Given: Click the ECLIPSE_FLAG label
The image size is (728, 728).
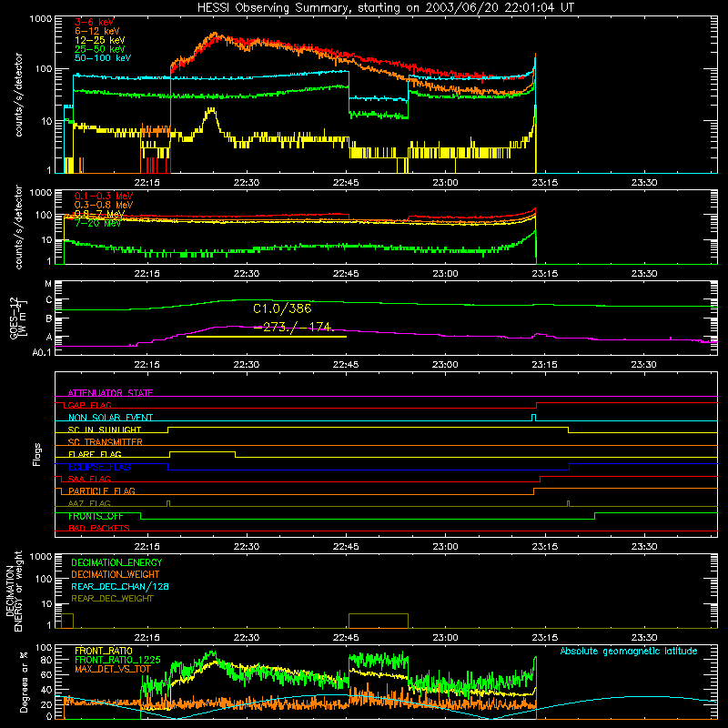Looking at the screenshot, I should click(99, 467).
